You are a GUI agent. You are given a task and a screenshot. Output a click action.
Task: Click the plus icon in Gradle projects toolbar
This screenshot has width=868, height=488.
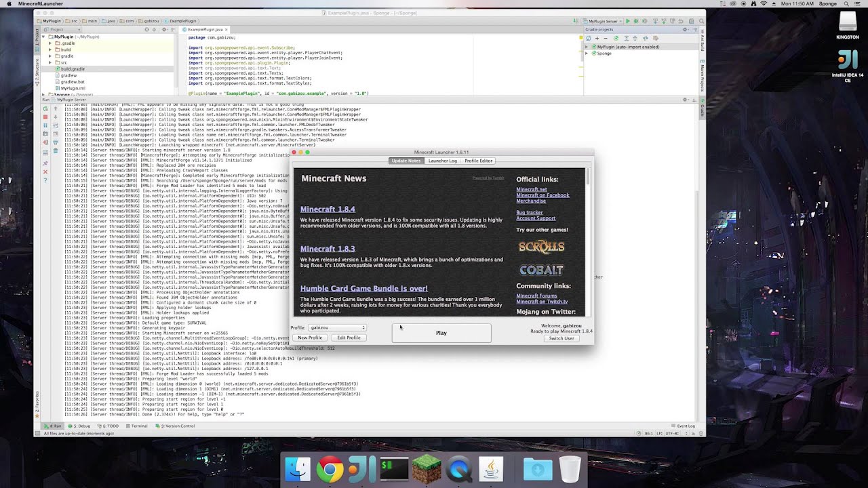coord(597,39)
